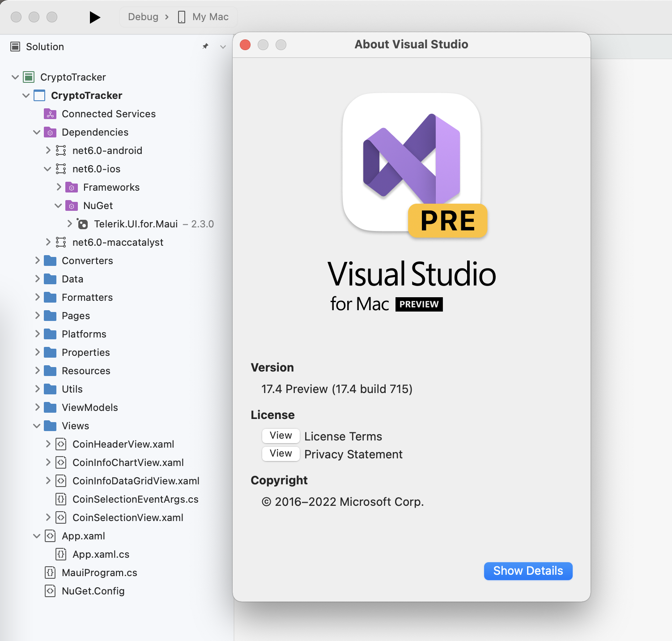This screenshot has height=641, width=672.
Task: Collapse the net6.0-ios dependency
Action: pos(47,169)
